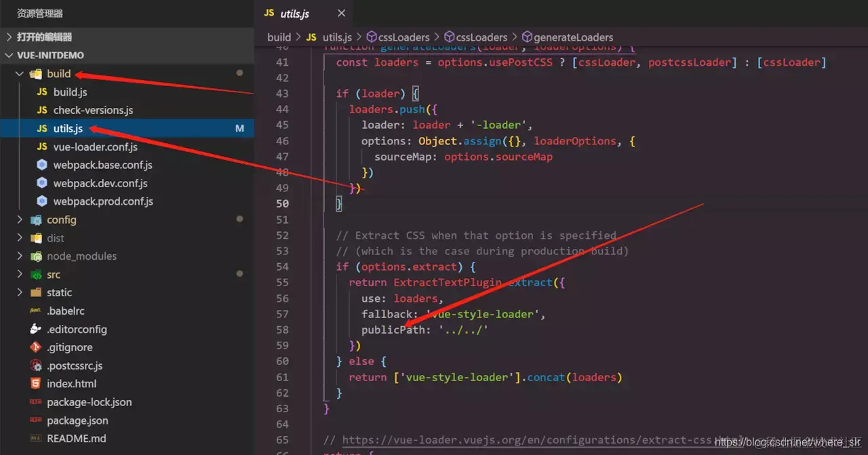Click webpack icon of webpack.prod.conf.js
Screen dimensions: 868x455
(42, 201)
